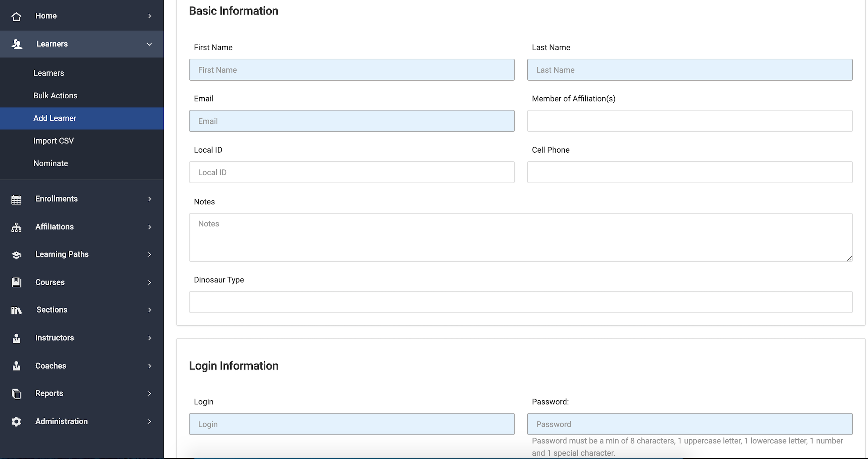The width and height of the screenshot is (868, 459).
Task: Go to Nominate page link
Action: coord(51,163)
